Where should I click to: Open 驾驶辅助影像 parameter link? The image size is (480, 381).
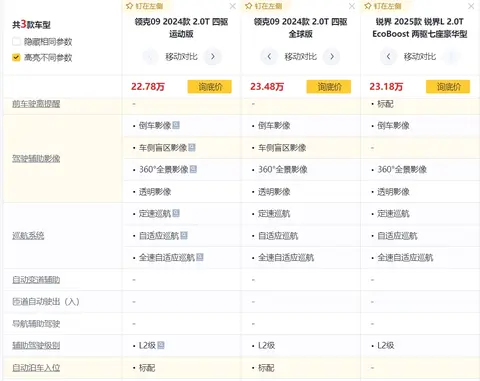pos(36,159)
